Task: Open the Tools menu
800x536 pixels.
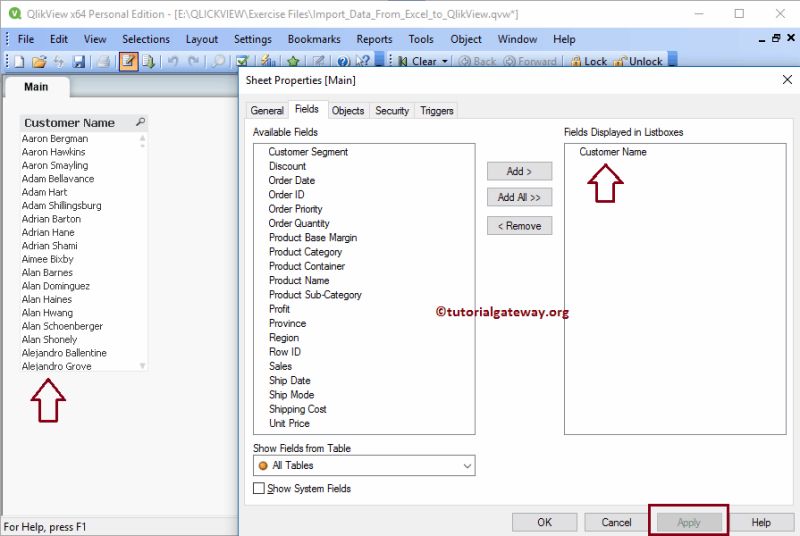Action: 420,39
